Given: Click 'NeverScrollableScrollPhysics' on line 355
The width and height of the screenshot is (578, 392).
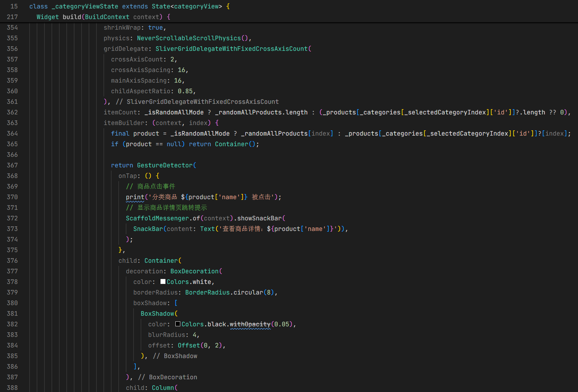Looking at the screenshot, I should [x=189, y=38].
